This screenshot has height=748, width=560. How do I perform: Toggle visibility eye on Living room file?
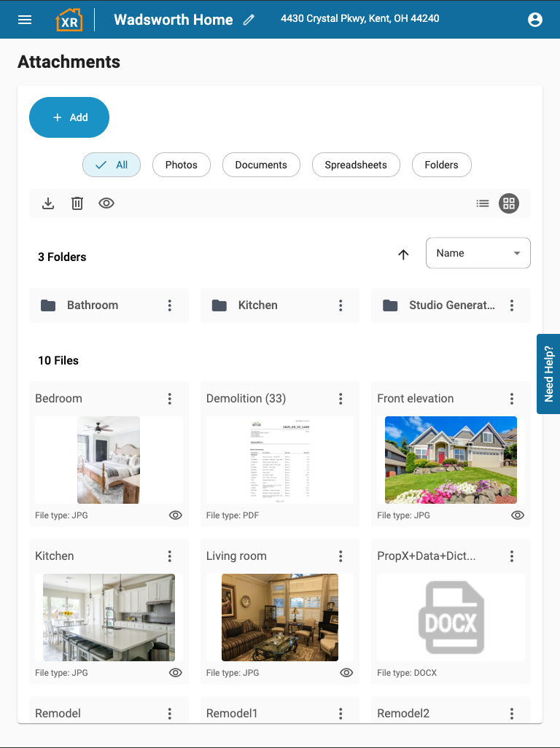[x=346, y=673]
